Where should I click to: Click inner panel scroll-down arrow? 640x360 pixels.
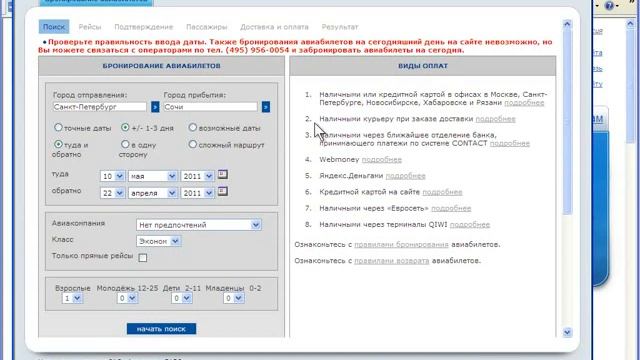coord(567,332)
